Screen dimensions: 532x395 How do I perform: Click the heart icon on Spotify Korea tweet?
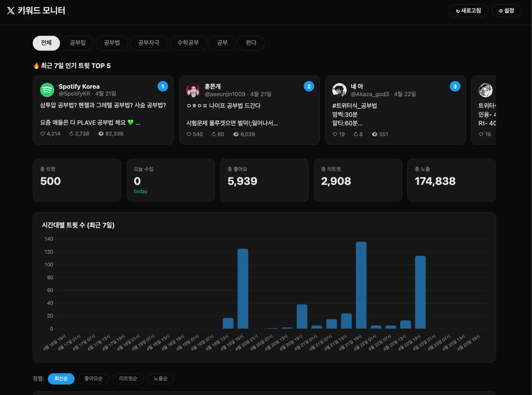(x=43, y=134)
